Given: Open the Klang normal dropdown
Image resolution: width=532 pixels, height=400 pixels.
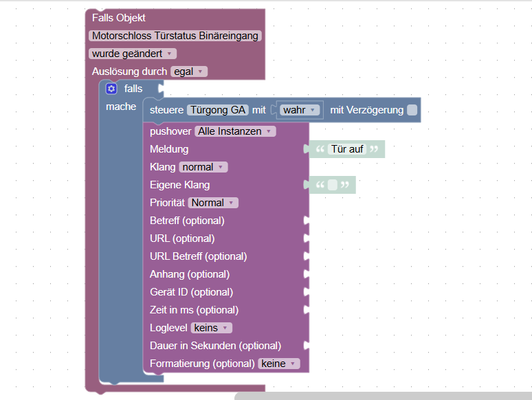Looking at the screenshot, I should 203,167.
